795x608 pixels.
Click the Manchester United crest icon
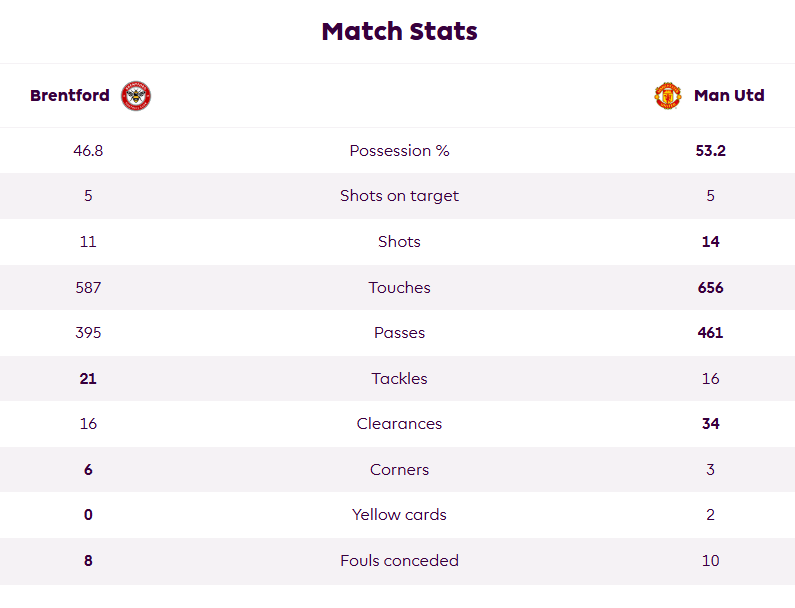pos(668,95)
